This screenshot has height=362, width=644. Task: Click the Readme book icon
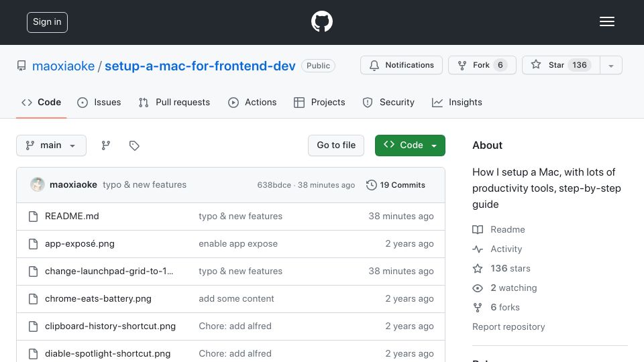coord(478,229)
